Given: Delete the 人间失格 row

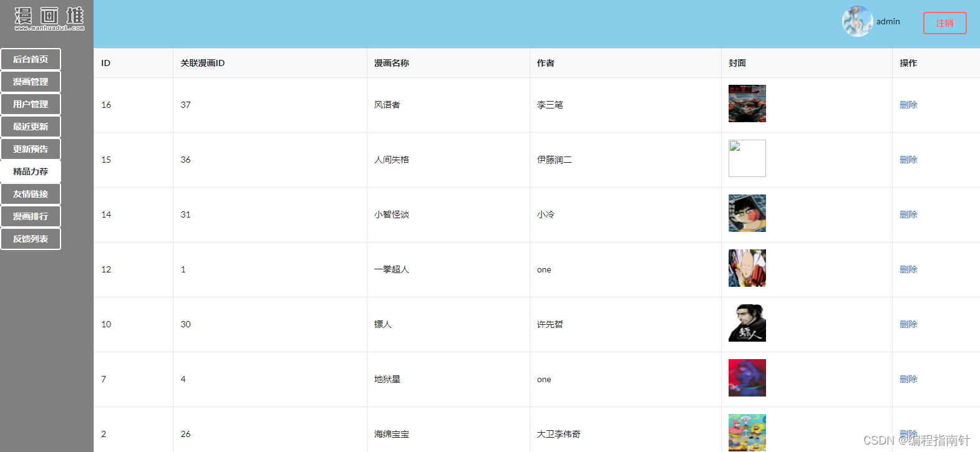Looking at the screenshot, I should 908,160.
